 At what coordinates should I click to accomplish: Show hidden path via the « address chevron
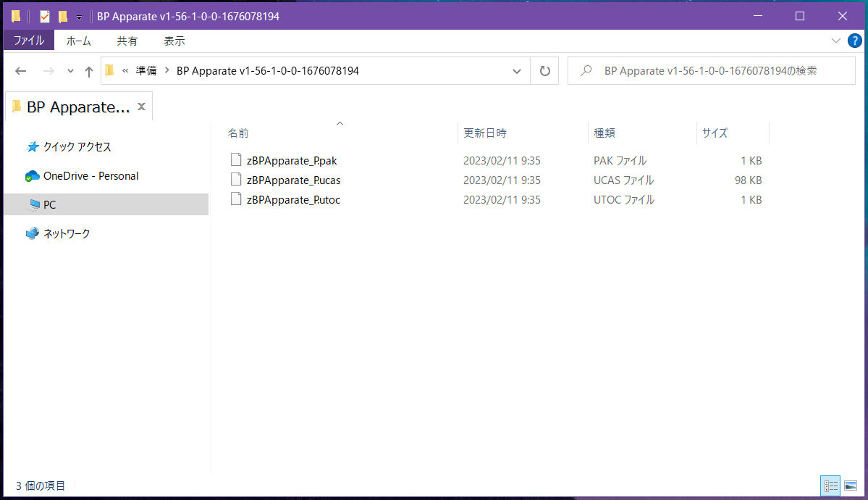(x=126, y=70)
